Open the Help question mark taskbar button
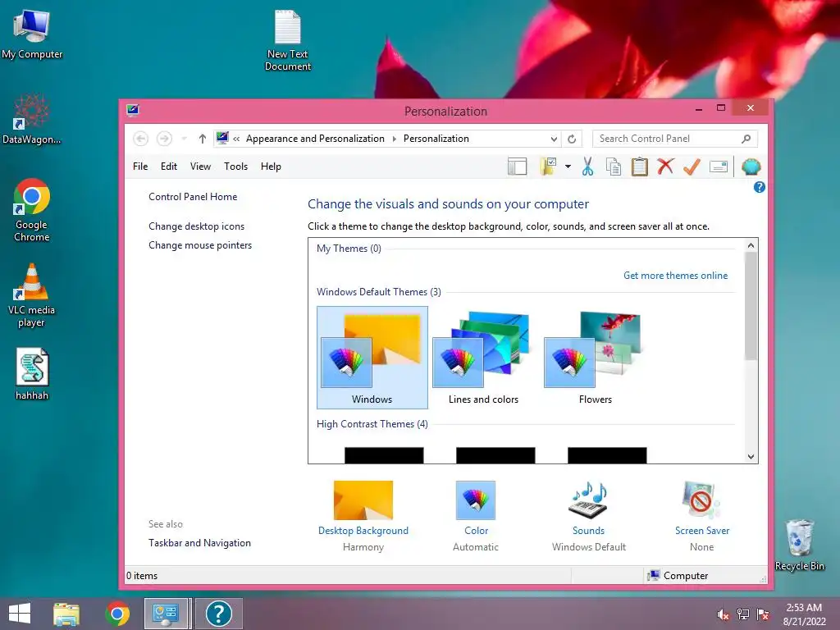 (218, 614)
